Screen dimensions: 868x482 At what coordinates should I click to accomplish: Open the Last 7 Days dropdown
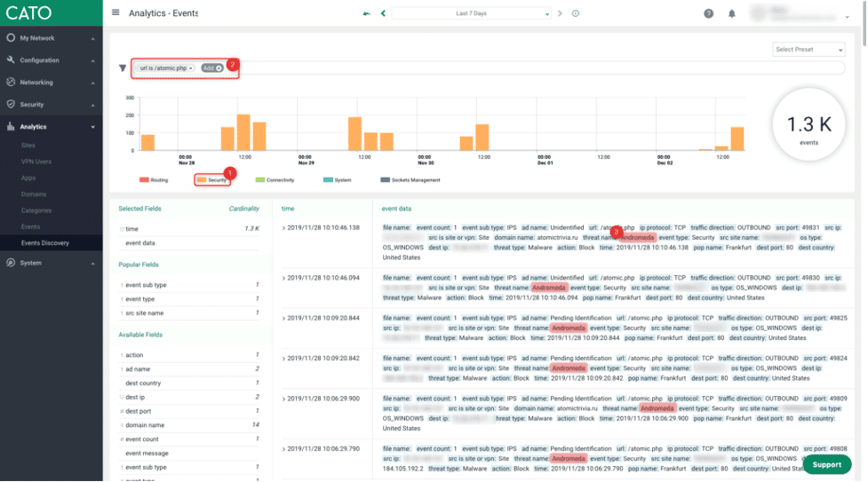click(471, 13)
